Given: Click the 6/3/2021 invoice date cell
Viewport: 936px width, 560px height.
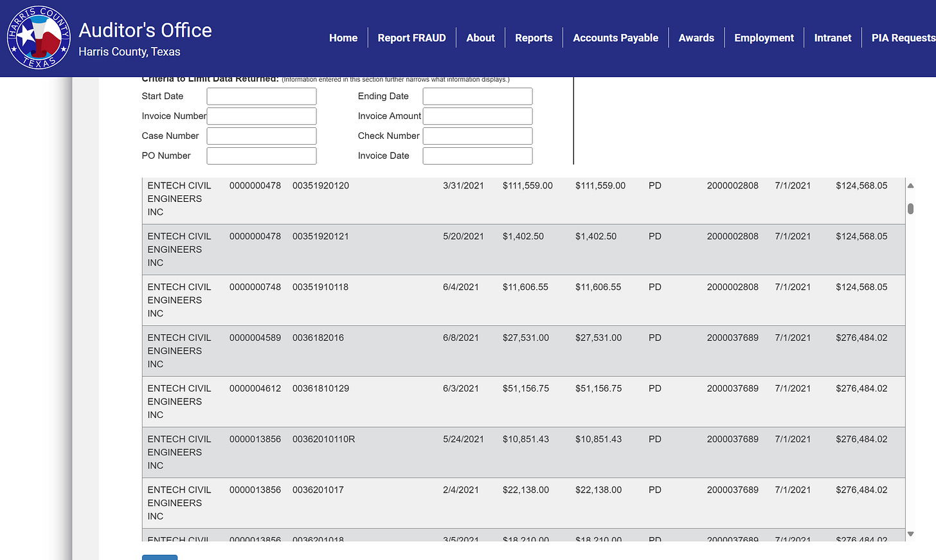Looking at the screenshot, I should [x=461, y=389].
